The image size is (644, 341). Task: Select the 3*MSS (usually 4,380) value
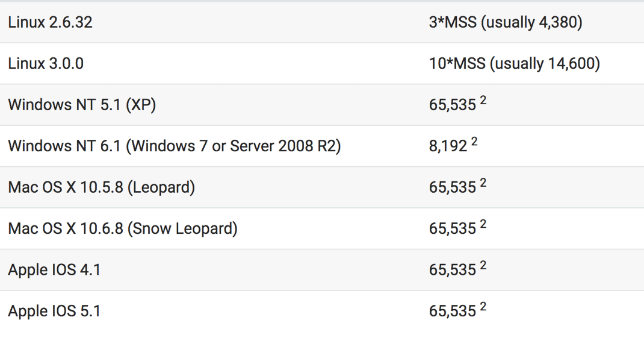click(x=506, y=22)
